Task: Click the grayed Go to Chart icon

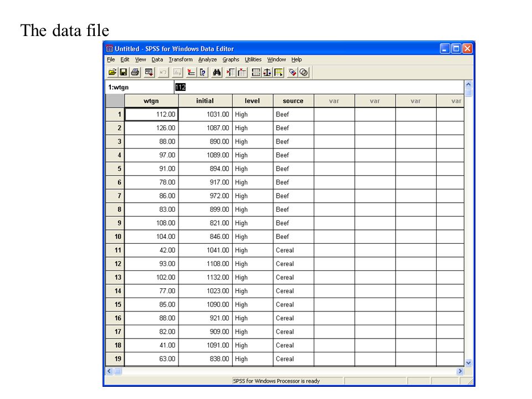Action: coord(177,72)
